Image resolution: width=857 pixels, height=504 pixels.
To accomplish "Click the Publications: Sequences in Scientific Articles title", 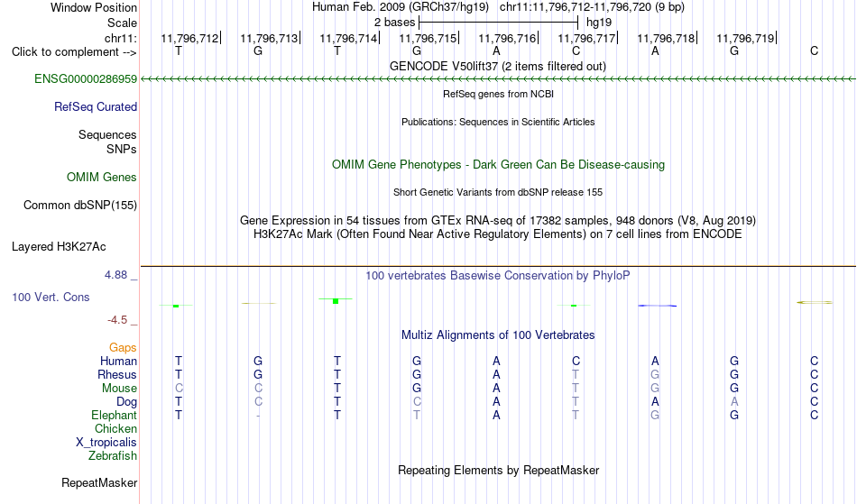I will point(498,122).
